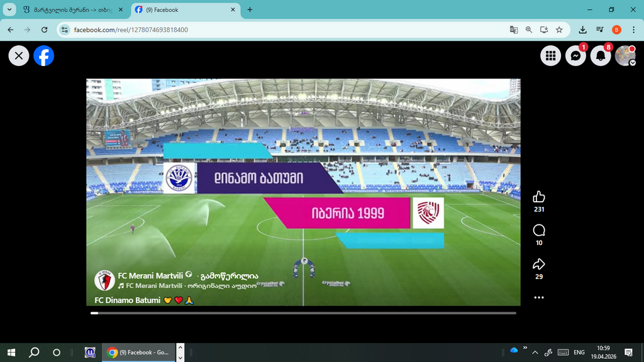Close the reel viewer with the X button
The image size is (644, 362).
pyautogui.click(x=19, y=56)
